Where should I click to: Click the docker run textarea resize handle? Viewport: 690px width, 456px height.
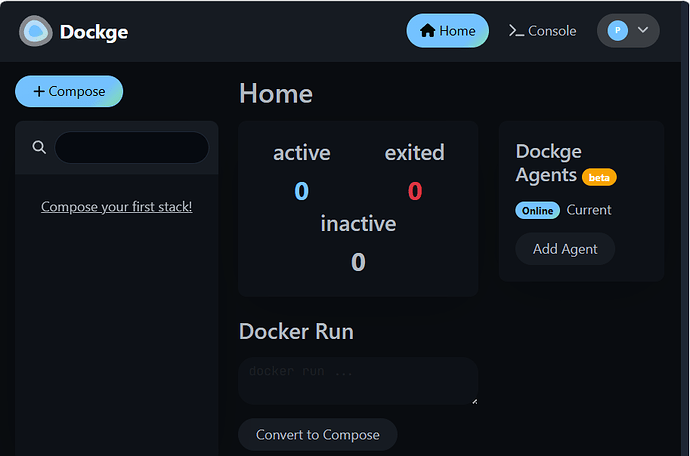tap(473, 400)
